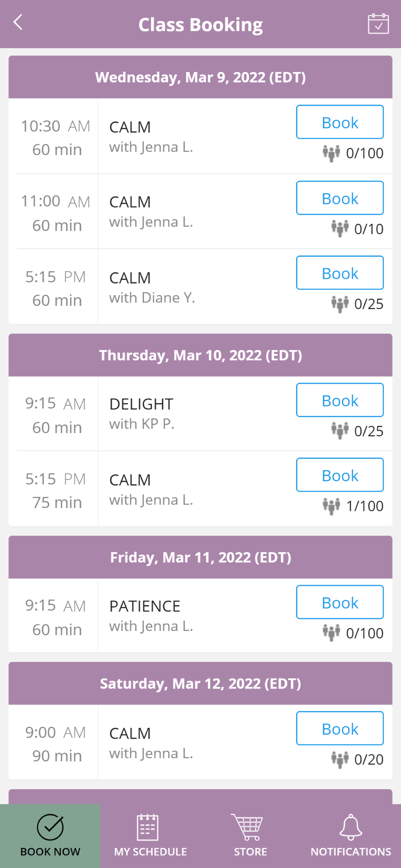
Task: Open the calendar icon in header
Action: pos(378,24)
